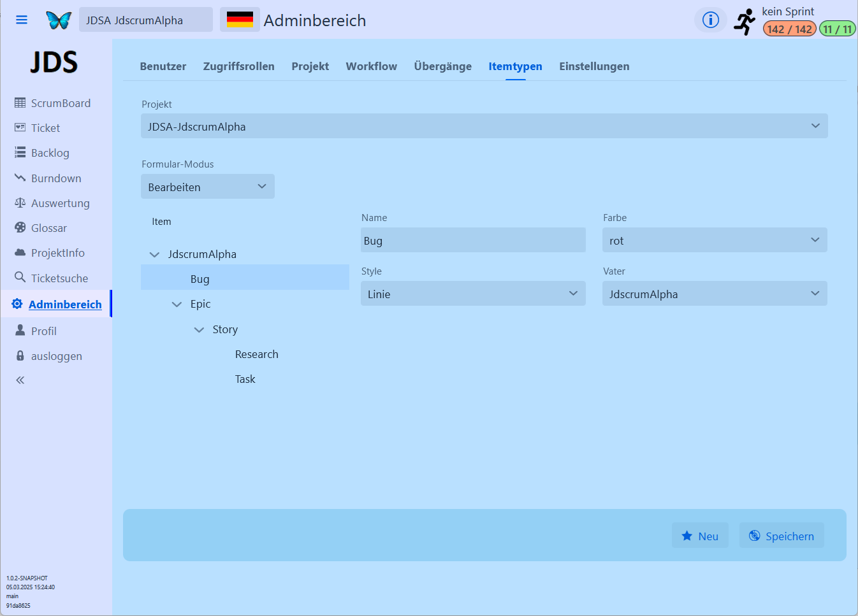Screen dimensions: 858x616
Task: Collapse the sidebar with double chevron
Action: point(20,380)
